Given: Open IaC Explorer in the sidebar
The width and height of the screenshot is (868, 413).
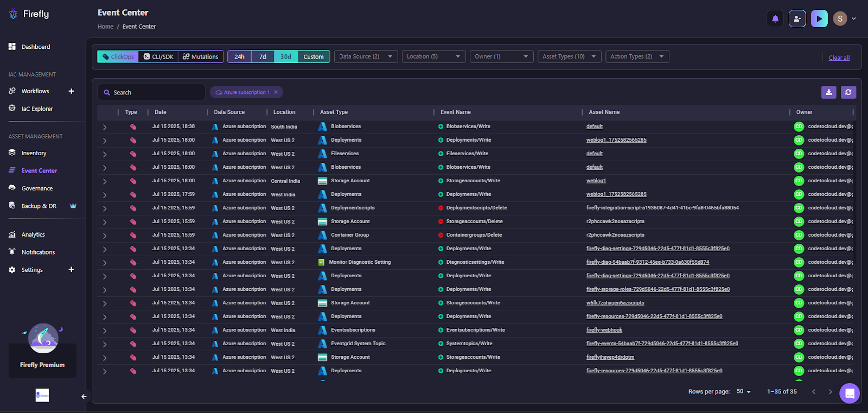Looking at the screenshot, I should 37,109.
